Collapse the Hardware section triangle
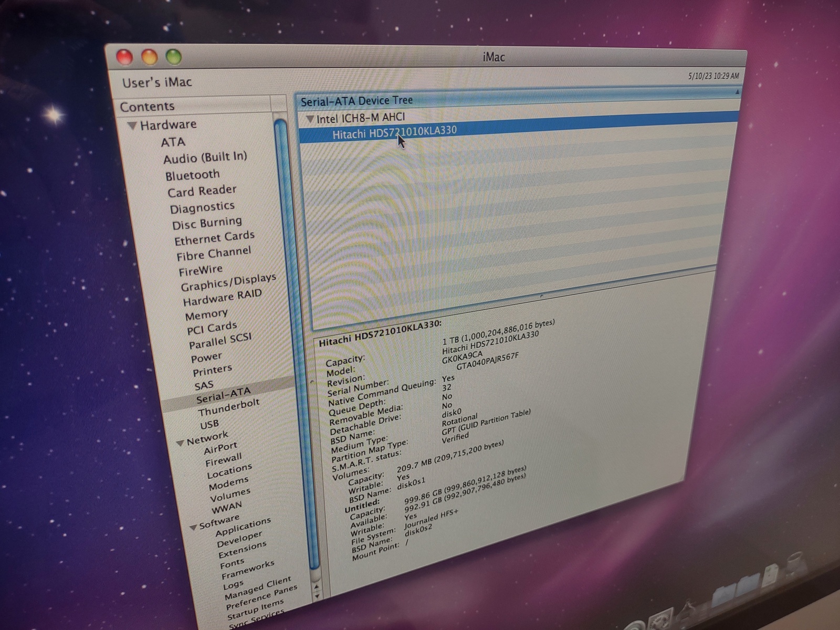840x630 pixels. click(x=132, y=125)
